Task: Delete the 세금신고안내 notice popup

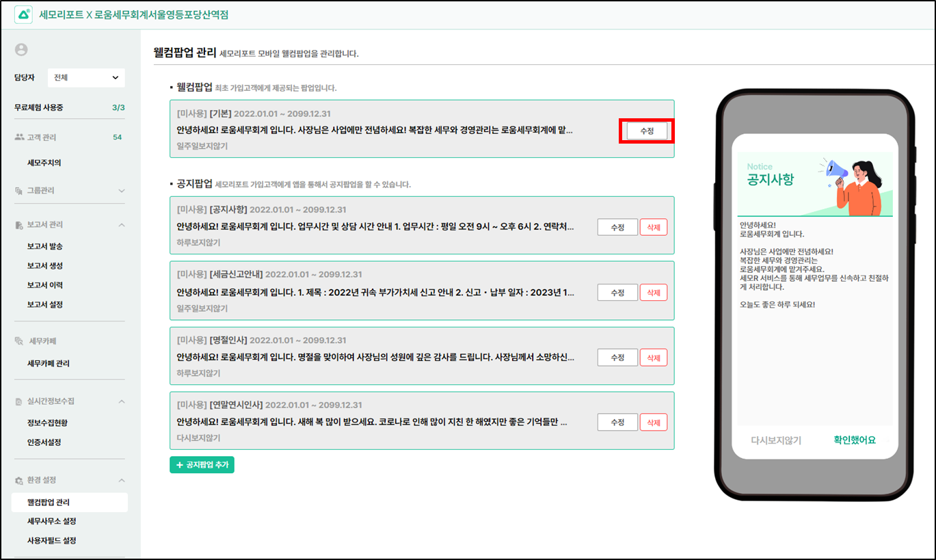Action: tap(653, 293)
